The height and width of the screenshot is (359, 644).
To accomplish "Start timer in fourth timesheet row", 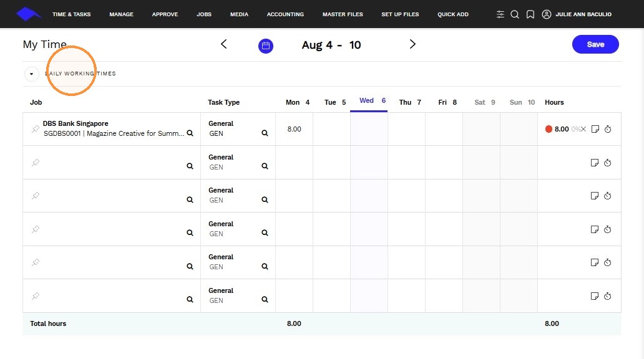I will pyautogui.click(x=607, y=229).
